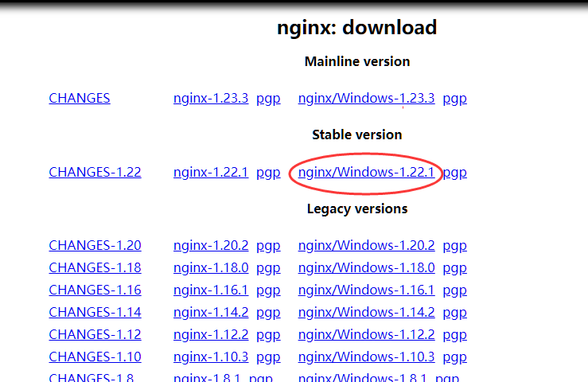Download nginx/Windows-1.22.1 stable build
588x382 pixels.
click(366, 172)
